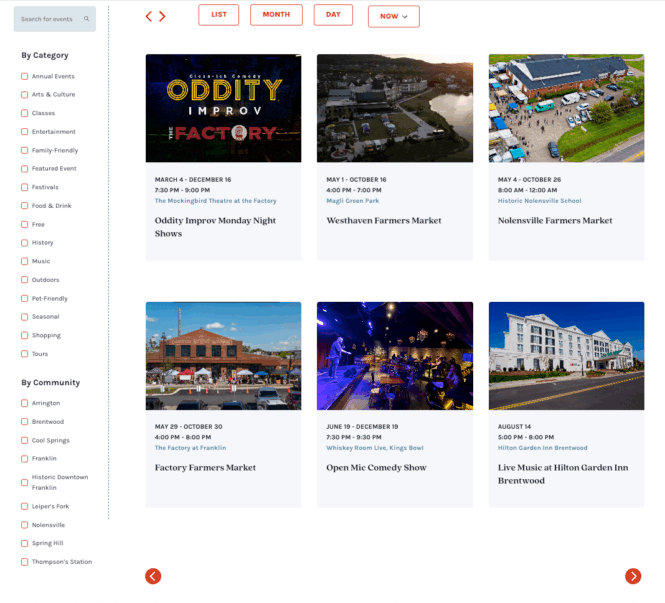
Task: Open Factory Farmers Market event title
Action: pyautogui.click(x=205, y=468)
